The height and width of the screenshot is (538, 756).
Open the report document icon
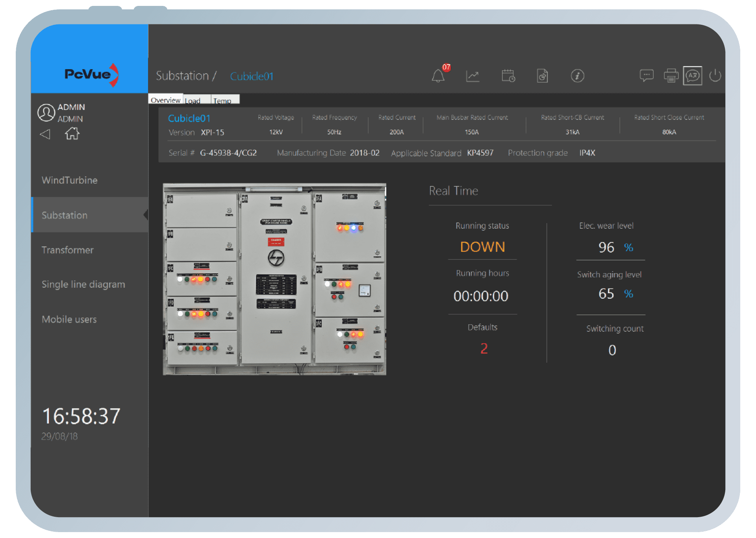[x=543, y=76]
